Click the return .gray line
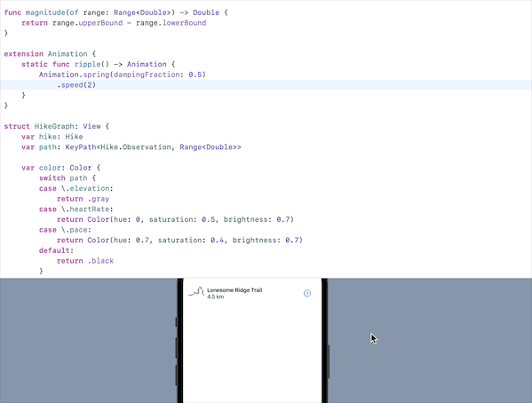Viewport: 532px width, 403px height. click(83, 199)
